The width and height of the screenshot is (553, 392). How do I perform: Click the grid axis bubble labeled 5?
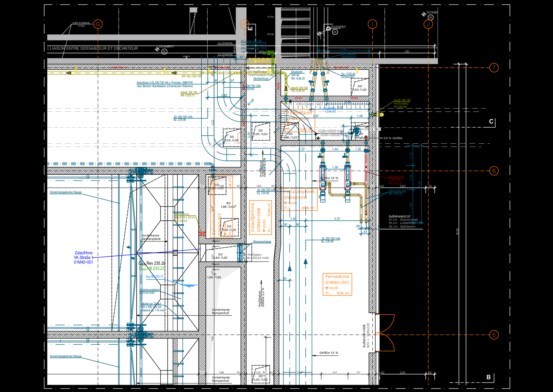pyautogui.click(x=494, y=335)
